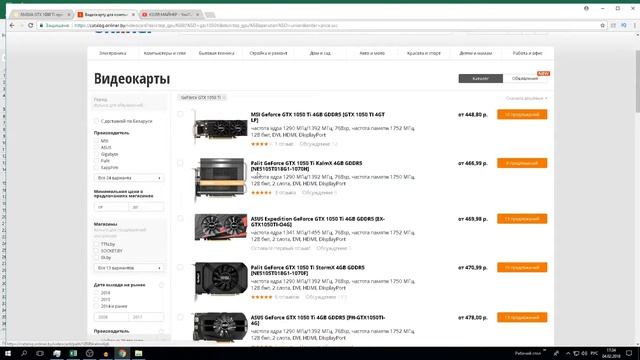The width and height of the screenshot is (640, 360).
Task: Check the SOCKET.BY store filter
Action: 97,251
